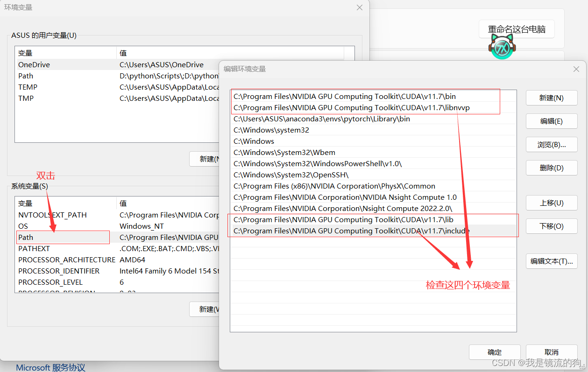
Task: Click 新建(N) in Edit Environment Variable dialog
Action: (552, 98)
